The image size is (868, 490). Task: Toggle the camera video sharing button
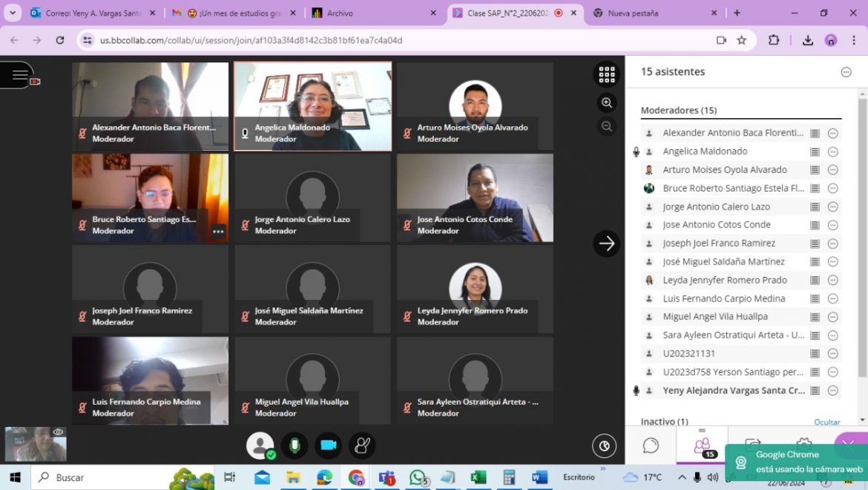click(328, 445)
